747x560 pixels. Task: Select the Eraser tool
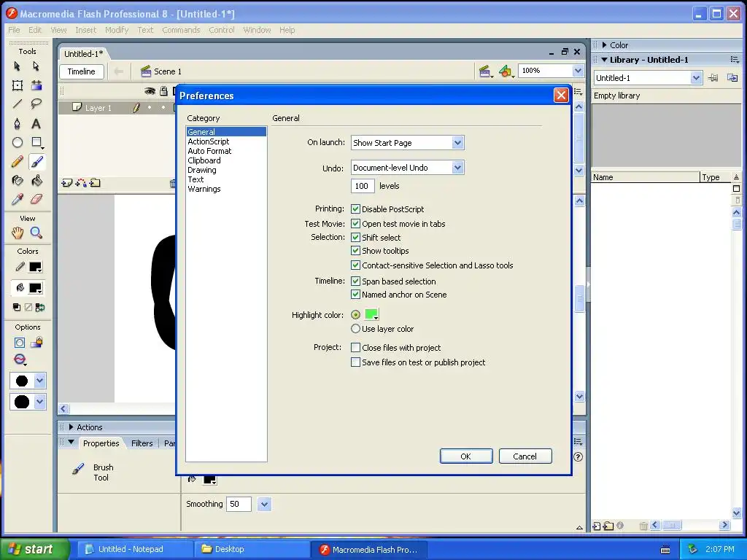pos(36,199)
